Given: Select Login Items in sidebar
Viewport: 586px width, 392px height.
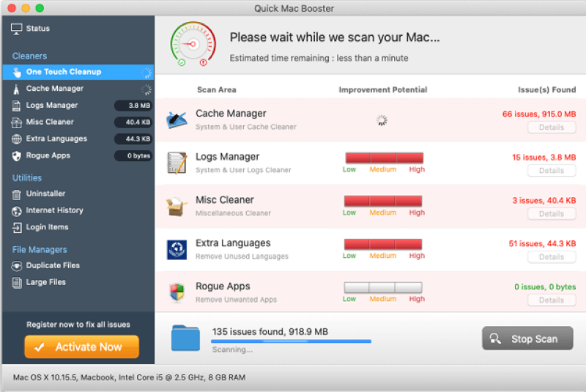Looking at the screenshot, I should 47,227.
